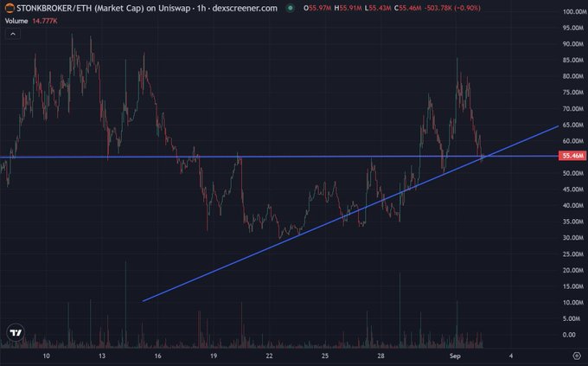Click the TradingView logo
588x366 pixels.
16,332
